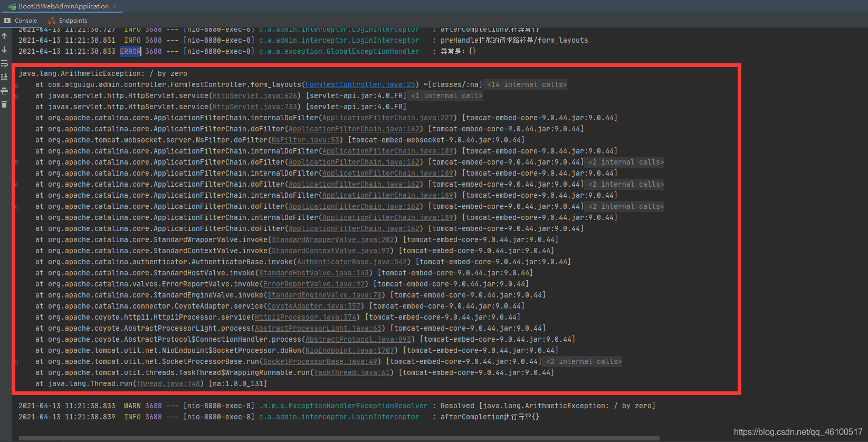
Task: Clear the console with the trash icon
Action: click(4, 104)
